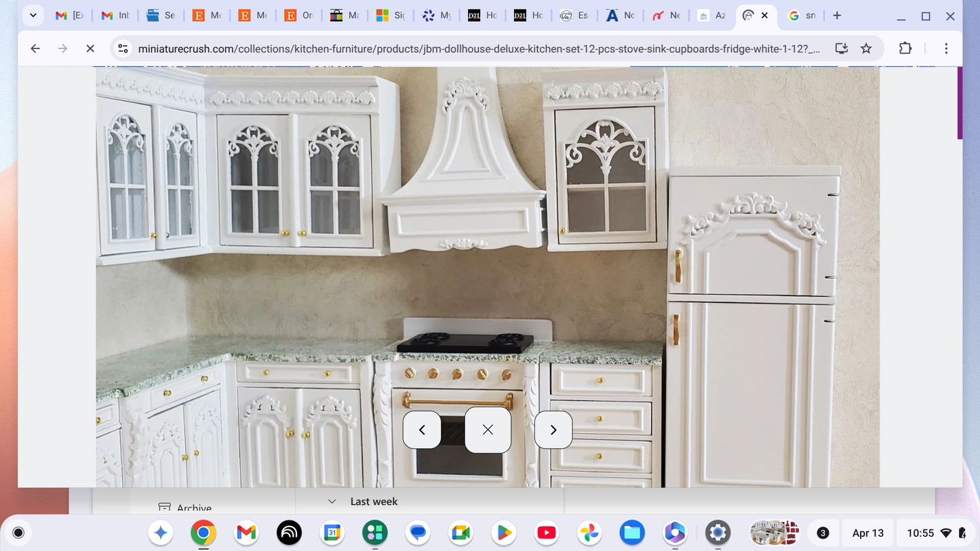Open the black wifi-style shelf app
980x551 pixels.
(x=289, y=533)
